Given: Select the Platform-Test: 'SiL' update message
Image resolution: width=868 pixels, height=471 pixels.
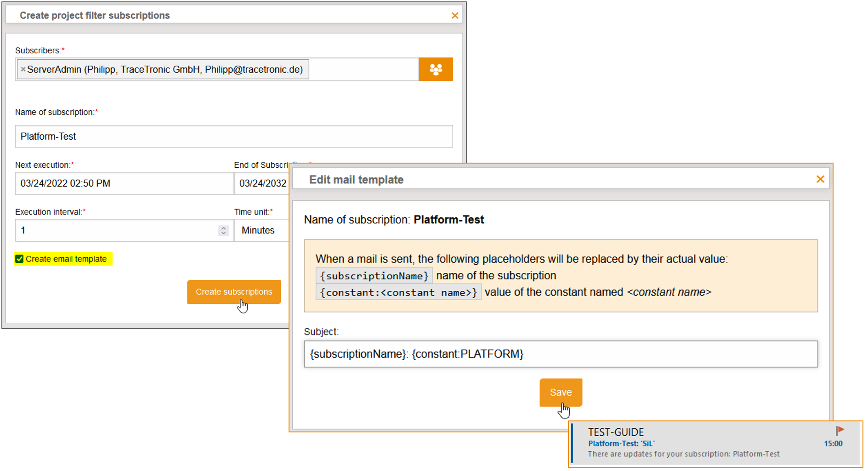Looking at the screenshot, I should [x=621, y=443].
